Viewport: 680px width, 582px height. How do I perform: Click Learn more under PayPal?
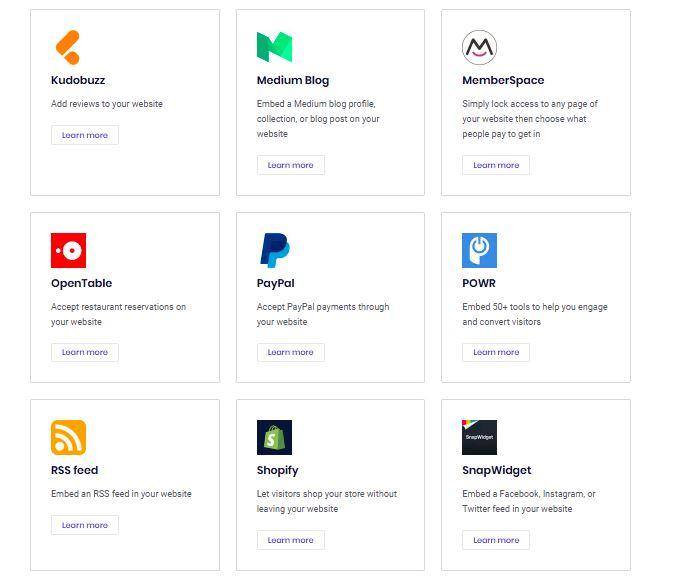tap(290, 352)
